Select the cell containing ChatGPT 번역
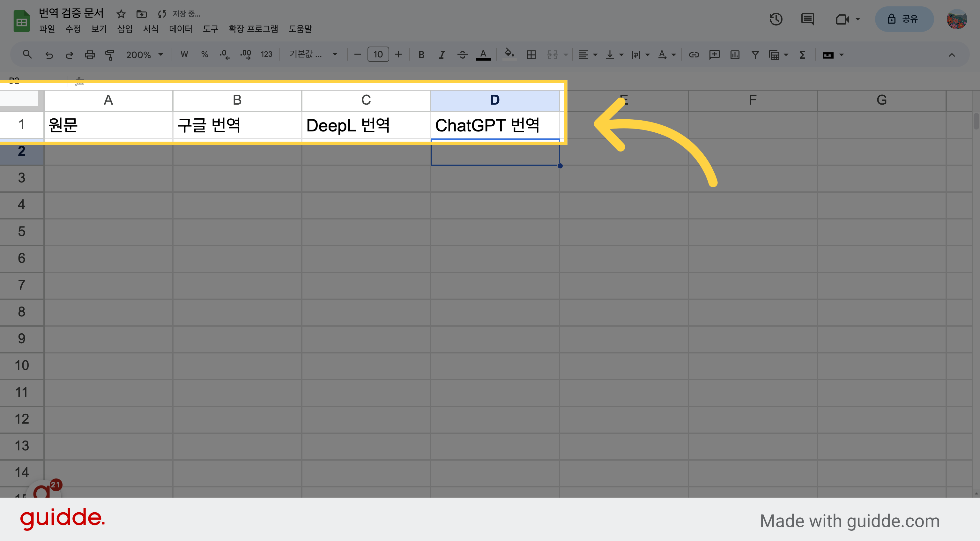This screenshot has width=980, height=541. (x=494, y=125)
